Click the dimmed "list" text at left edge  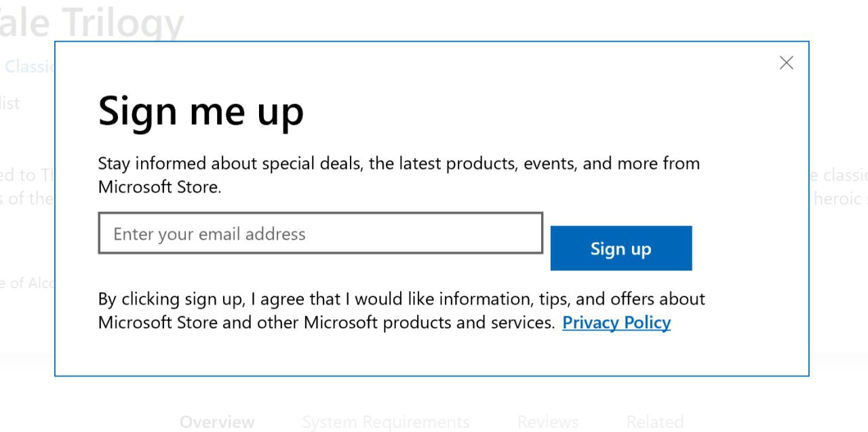coord(10,103)
